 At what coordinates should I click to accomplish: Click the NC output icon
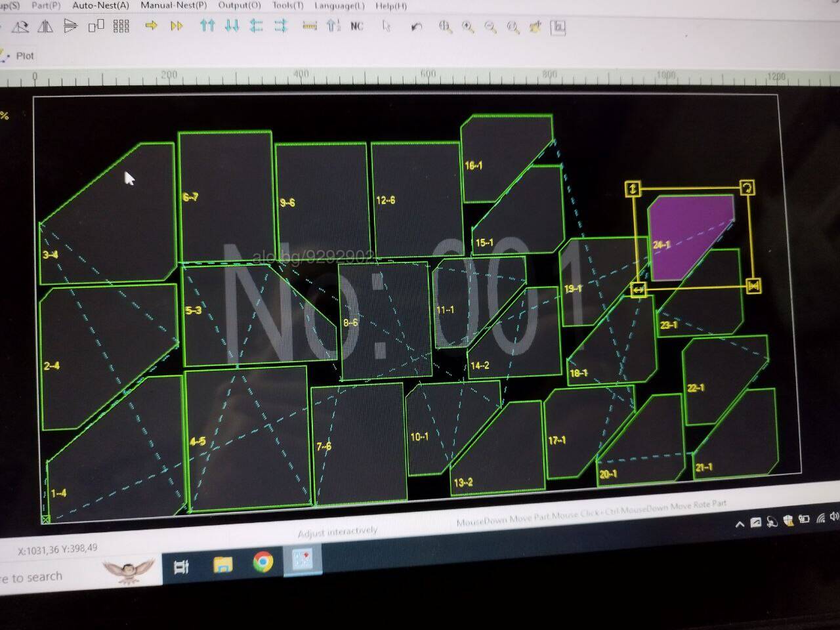356,26
